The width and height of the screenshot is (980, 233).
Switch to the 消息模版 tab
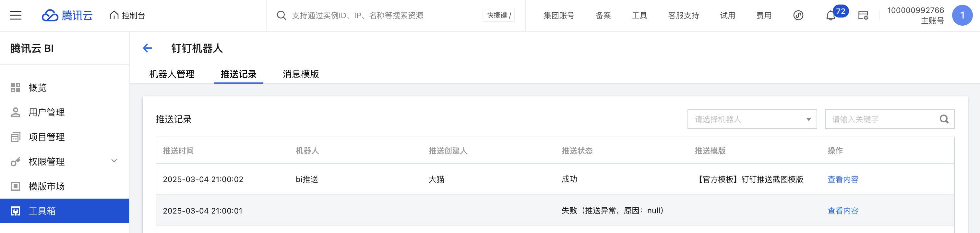[x=301, y=74]
